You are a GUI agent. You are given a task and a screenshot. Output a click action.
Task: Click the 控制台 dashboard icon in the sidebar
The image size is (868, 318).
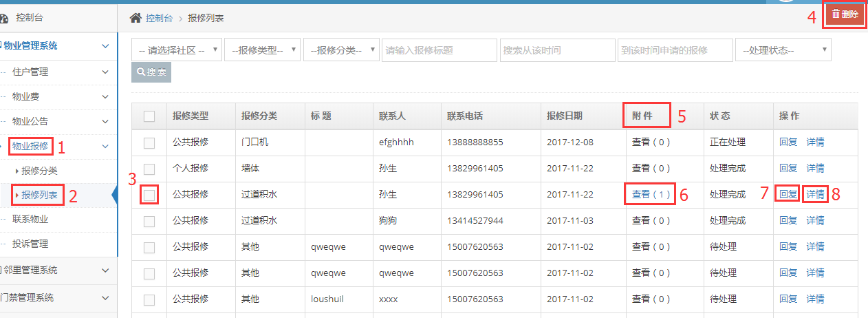pos(4,18)
